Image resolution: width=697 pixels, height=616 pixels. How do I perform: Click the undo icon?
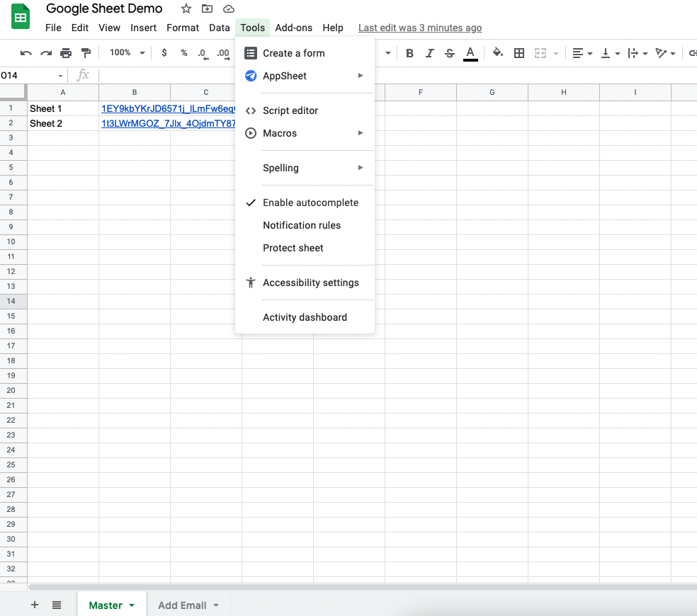(x=25, y=53)
